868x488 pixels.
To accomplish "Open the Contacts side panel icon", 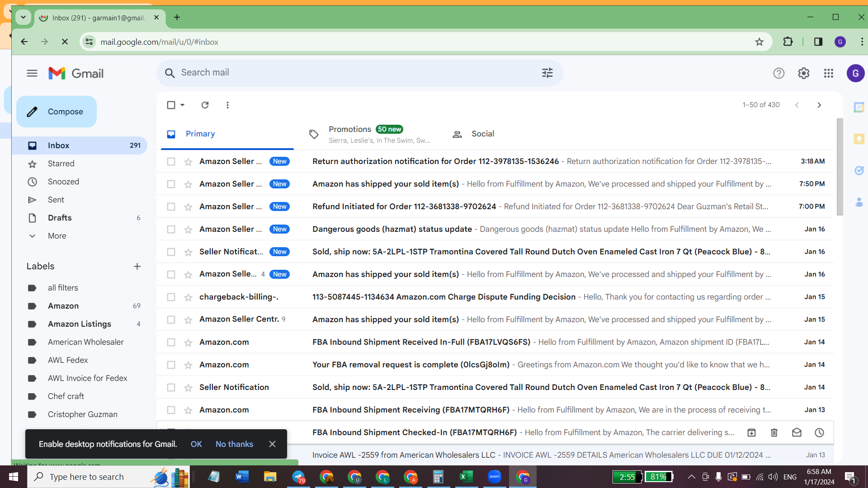I will click(x=859, y=202).
